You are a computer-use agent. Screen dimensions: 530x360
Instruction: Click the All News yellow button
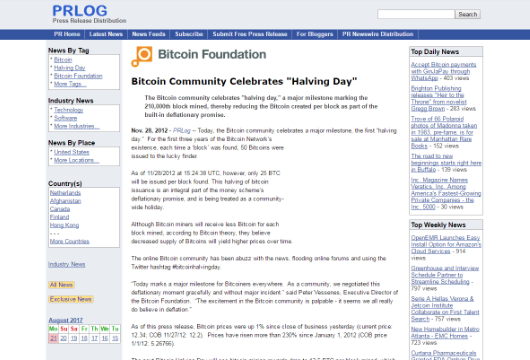click(x=61, y=285)
